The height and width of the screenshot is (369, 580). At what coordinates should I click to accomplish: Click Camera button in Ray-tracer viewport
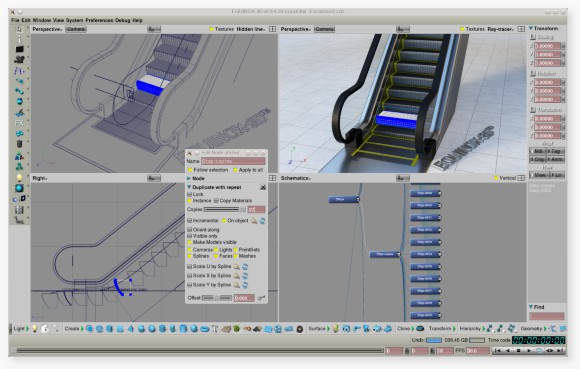324,29
